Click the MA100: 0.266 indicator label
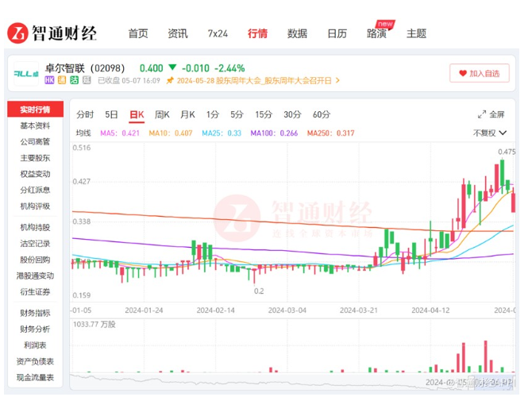Viewport: 532px width, 420px height. 274,133
